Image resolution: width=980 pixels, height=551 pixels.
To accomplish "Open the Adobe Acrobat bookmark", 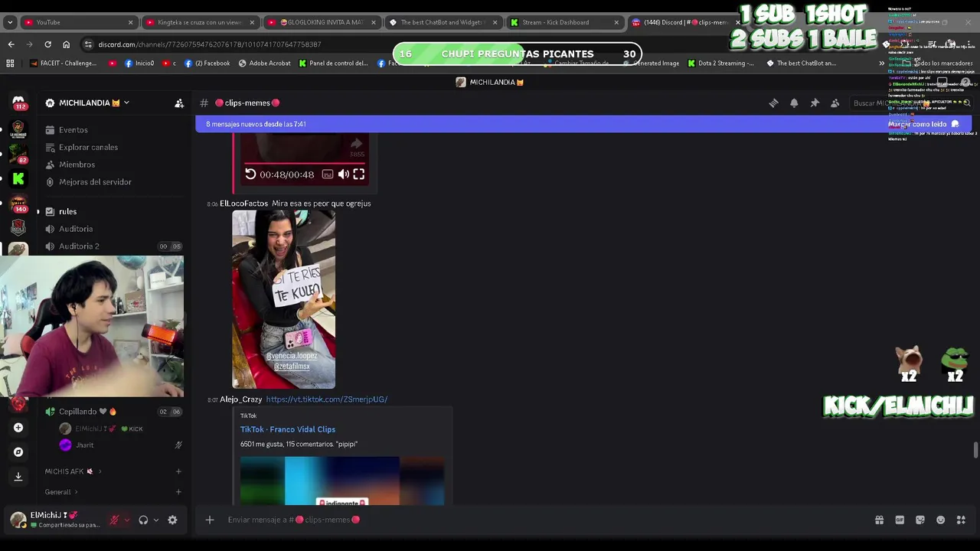I will [x=265, y=64].
